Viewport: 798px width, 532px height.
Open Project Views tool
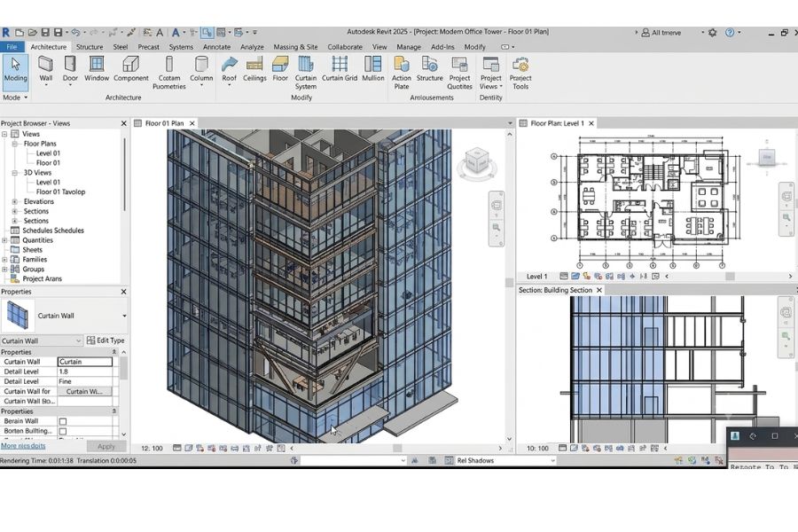point(490,73)
